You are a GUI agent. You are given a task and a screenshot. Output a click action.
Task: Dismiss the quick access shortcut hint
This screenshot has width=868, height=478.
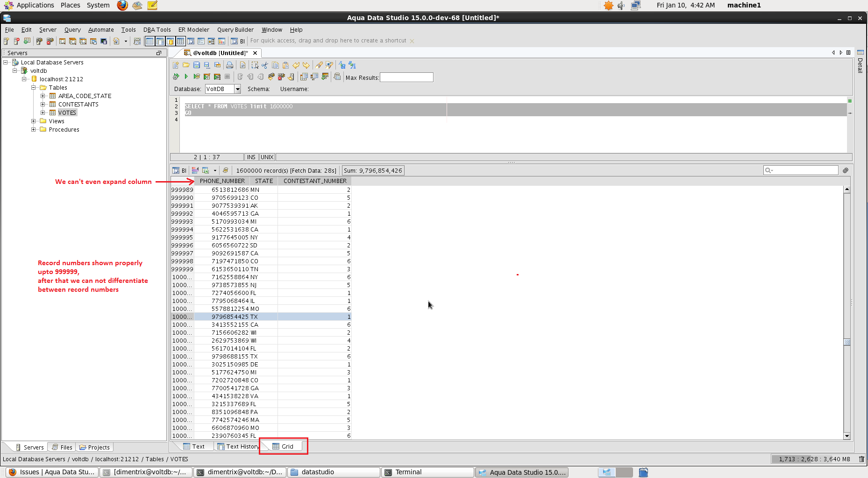click(412, 41)
